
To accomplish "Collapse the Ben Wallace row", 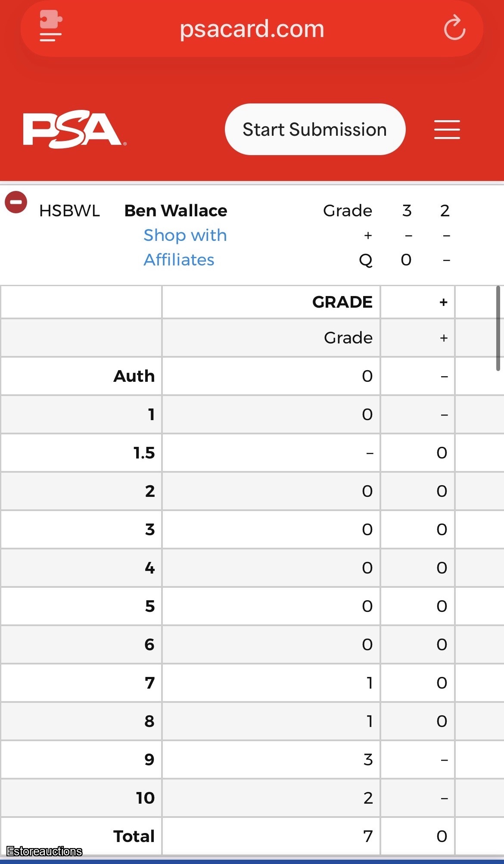I will [16, 202].
